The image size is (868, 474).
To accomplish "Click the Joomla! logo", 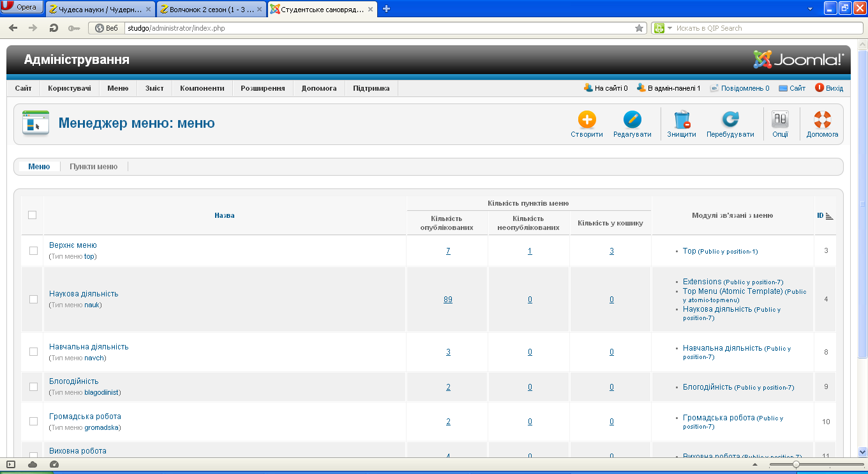I will coord(798,59).
